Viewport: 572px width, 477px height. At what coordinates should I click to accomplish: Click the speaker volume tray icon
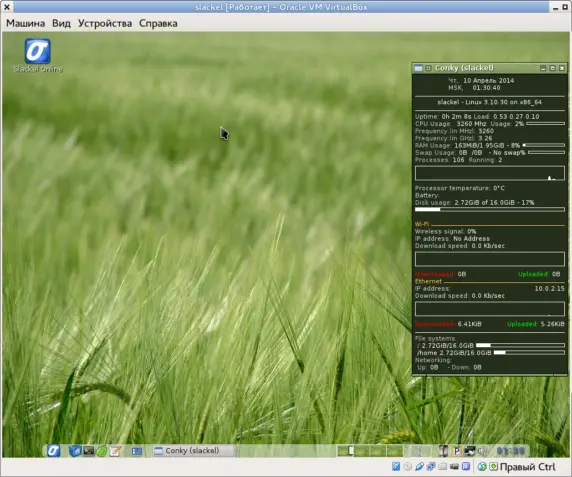[x=482, y=451]
